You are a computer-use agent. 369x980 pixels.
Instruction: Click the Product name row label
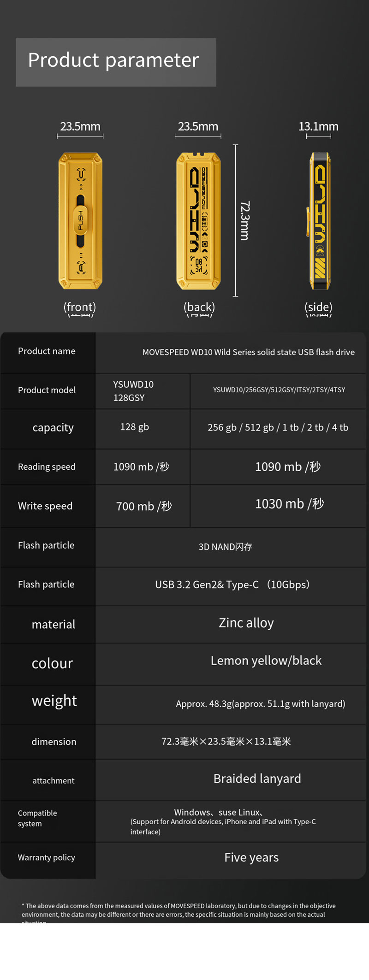coord(47,351)
